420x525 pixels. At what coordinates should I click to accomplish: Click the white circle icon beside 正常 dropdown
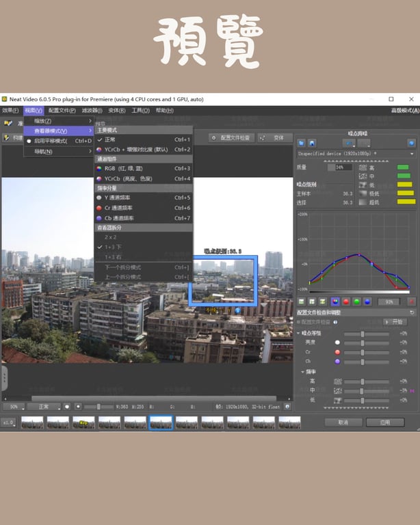click(x=67, y=407)
